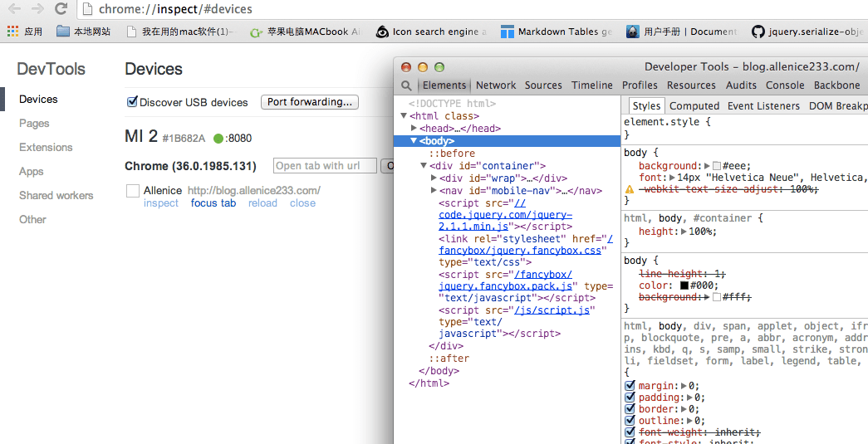
Task: Open the /js/script.js source link
Action: [x=552, y=310]
